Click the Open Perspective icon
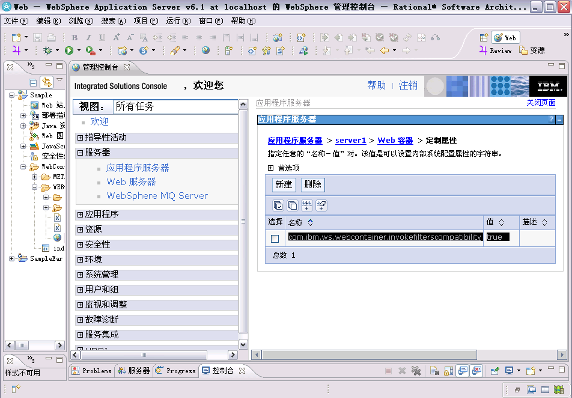 (x=484, y=37)
